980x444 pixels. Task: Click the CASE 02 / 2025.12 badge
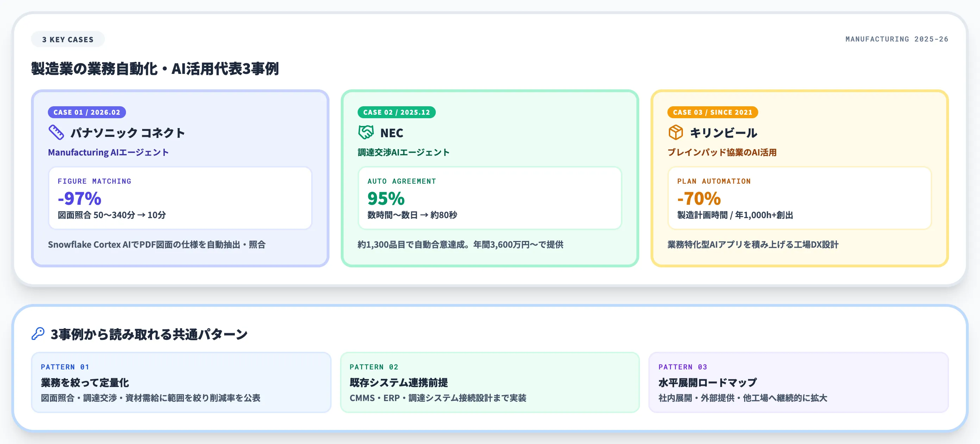click(396, 112)
